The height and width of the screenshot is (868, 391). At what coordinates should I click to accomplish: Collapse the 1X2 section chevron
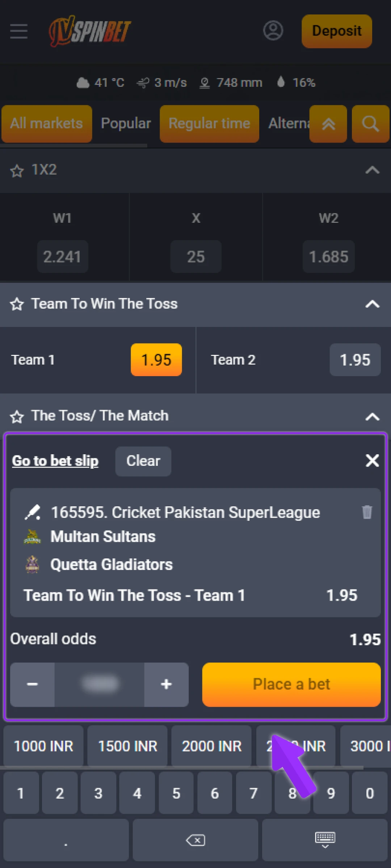(x=373, y=170)
